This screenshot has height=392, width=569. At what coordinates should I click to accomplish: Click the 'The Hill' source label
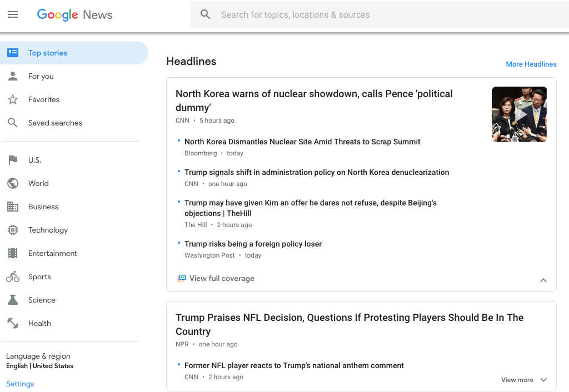point(196,225)
